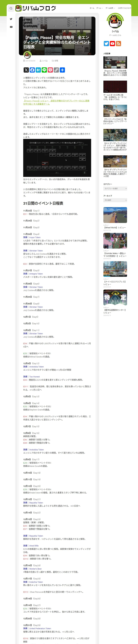Click the calendar icon beside 2014/03/04
The height and width of the screenshot is (644, 138).
tap(24, 61)
